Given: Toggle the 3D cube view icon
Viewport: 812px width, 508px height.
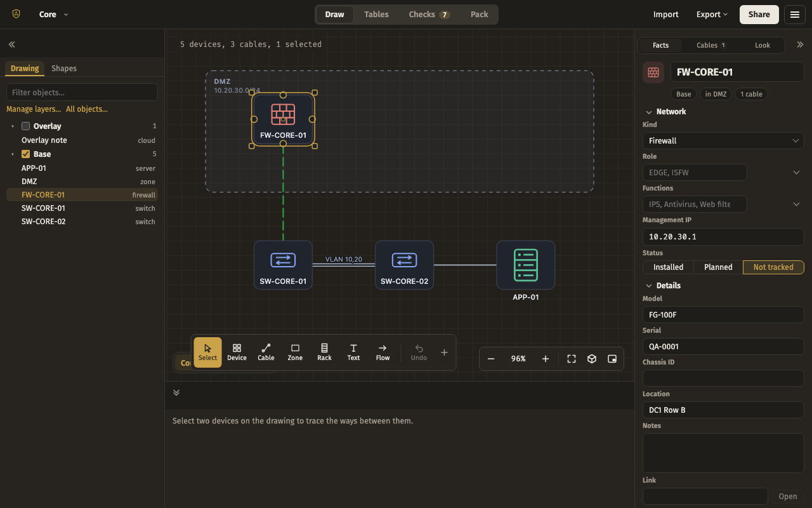Looking at the screenshot, I should [592, 359].
